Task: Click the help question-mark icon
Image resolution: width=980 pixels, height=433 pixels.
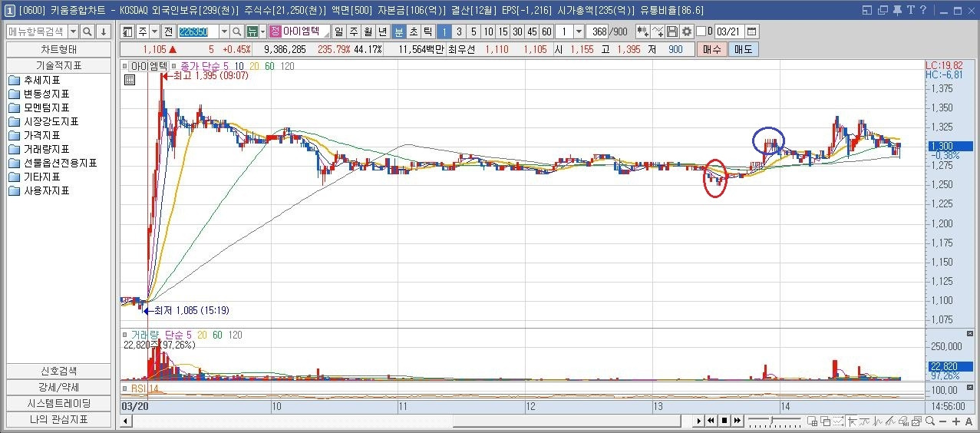Action: point(923,10)
